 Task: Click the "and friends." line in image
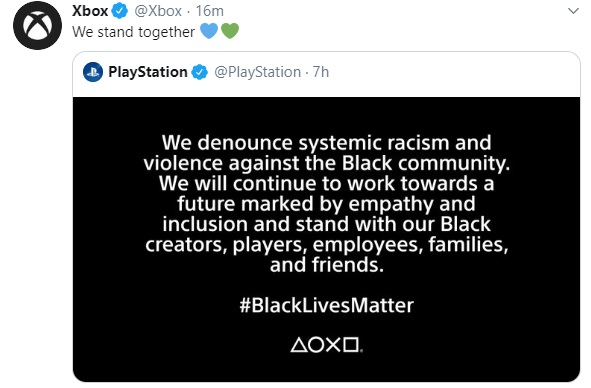pyautogui.click(x=326, y=265)
